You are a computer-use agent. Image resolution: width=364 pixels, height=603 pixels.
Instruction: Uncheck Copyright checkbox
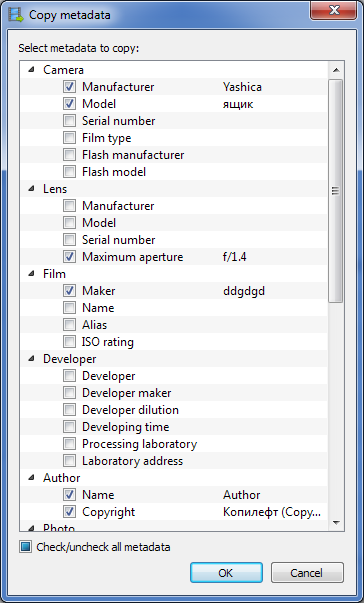[x=69, y=511]
